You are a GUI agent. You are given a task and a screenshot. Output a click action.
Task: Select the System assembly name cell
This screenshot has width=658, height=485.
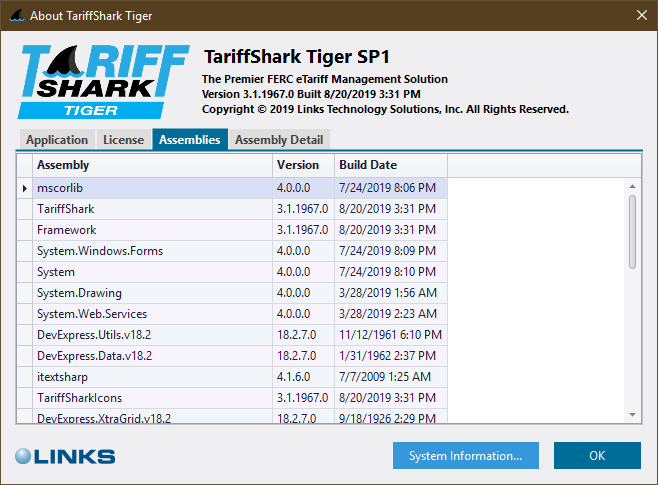point(152,272)
